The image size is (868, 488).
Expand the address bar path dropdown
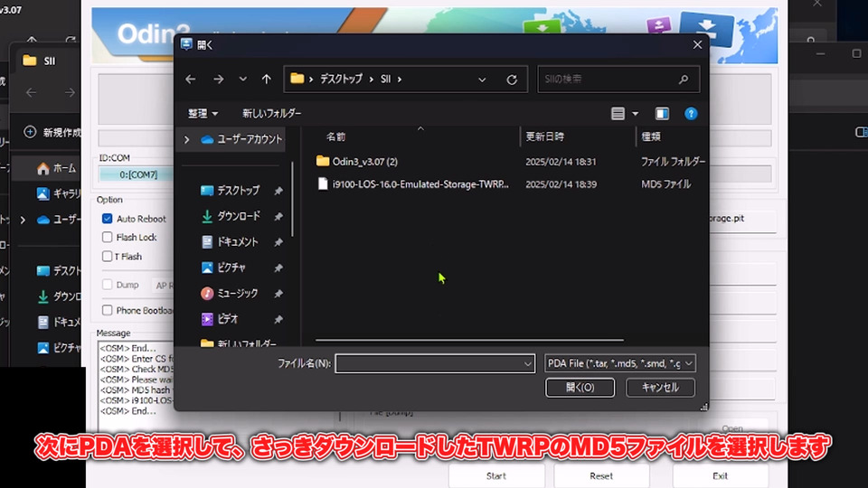click(x=482, y=80)
